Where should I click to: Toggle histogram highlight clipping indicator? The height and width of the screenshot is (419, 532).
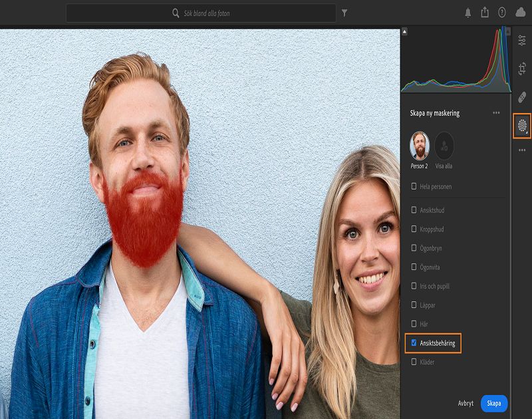click(508, 31)
